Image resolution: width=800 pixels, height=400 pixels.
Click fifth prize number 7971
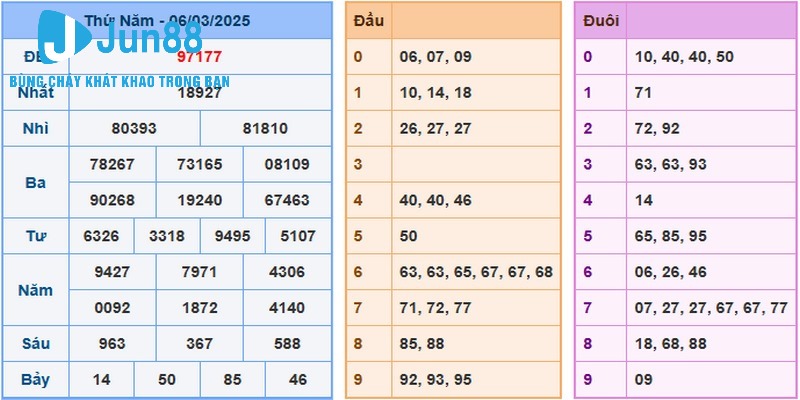point(199,271)
